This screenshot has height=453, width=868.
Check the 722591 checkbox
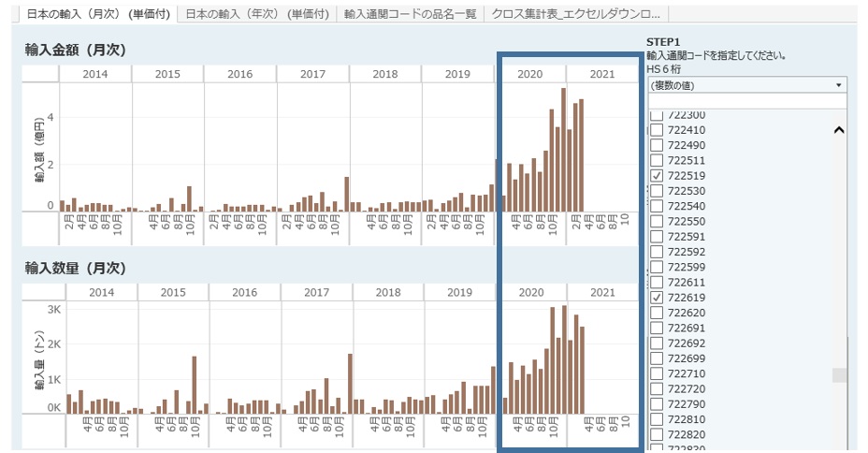point(657,237)
